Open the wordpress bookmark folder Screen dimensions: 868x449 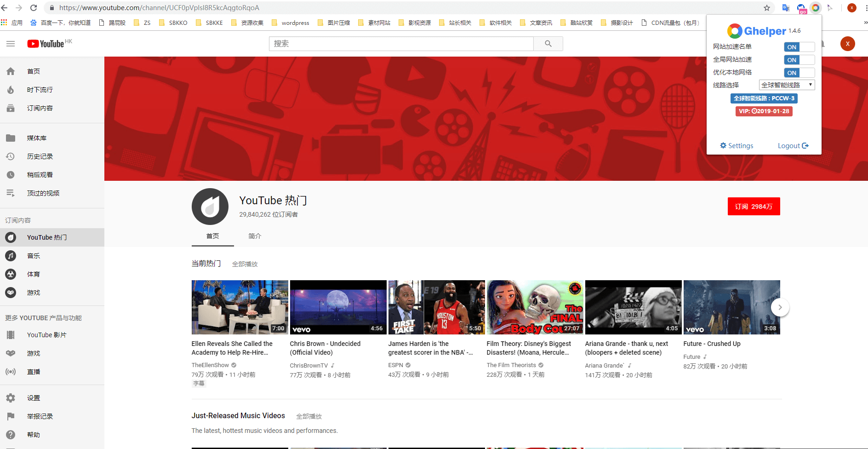(291, 23)
